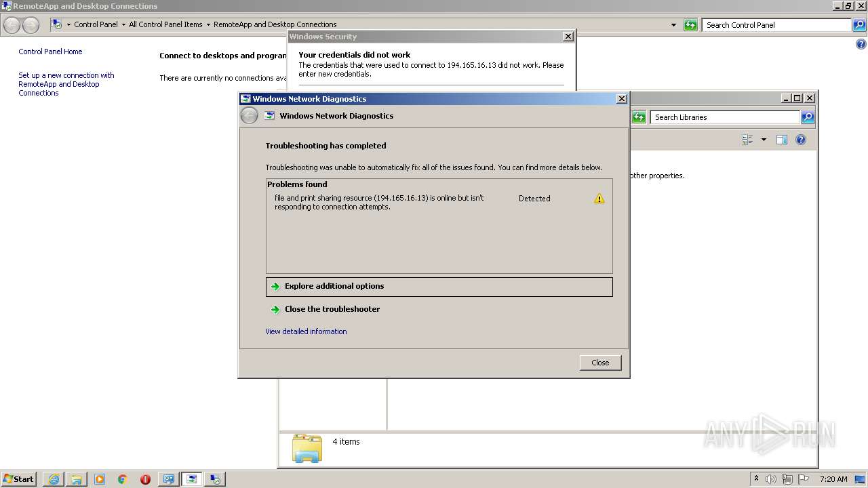Open Windows Media Player from taskbar
868x488 pixels.
(x=100, y=479)
